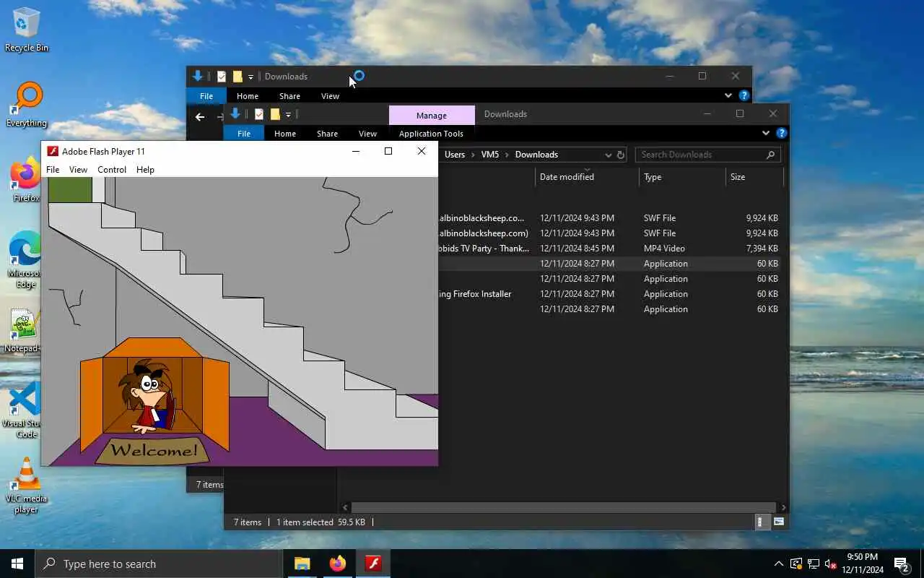Click File Explorer icon in the taskbar
The image size is (924, 578).
tap(302, 564)
